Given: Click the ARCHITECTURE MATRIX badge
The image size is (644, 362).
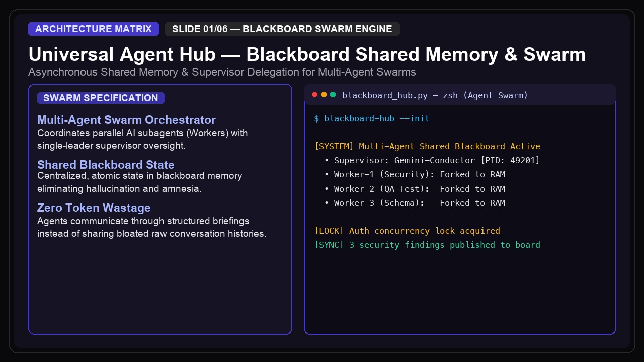Looking at the screenshot, I should pos(94,29).
